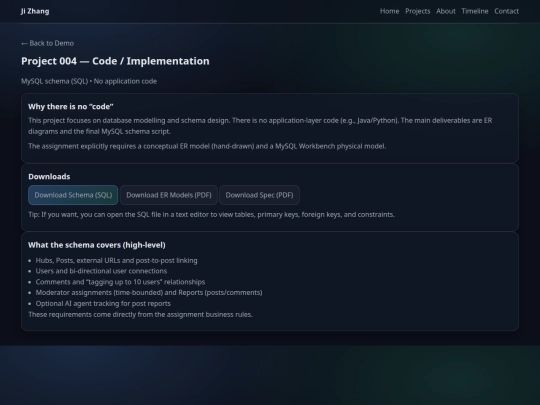
Task: Click the 'Hubs, Posts, external URLs' list item
Action: (116, 260)
